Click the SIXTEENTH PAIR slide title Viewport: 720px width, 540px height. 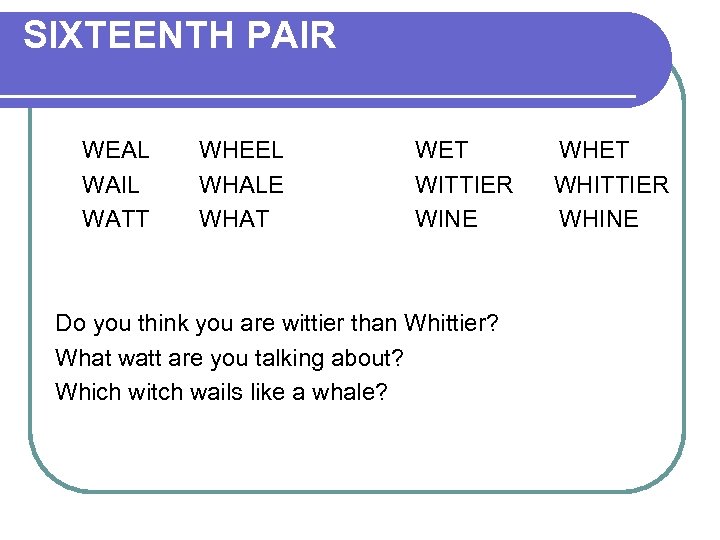coord(180,36)
